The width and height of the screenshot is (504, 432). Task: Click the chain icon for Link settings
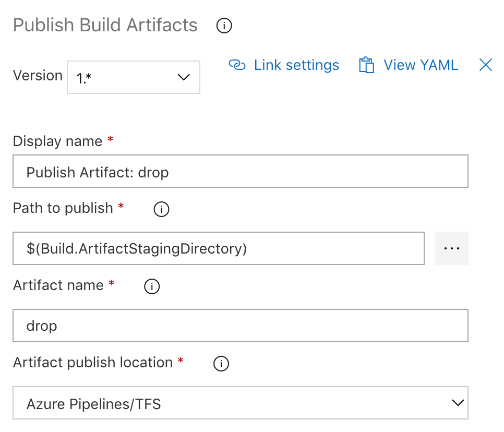(x=237, y=65)
